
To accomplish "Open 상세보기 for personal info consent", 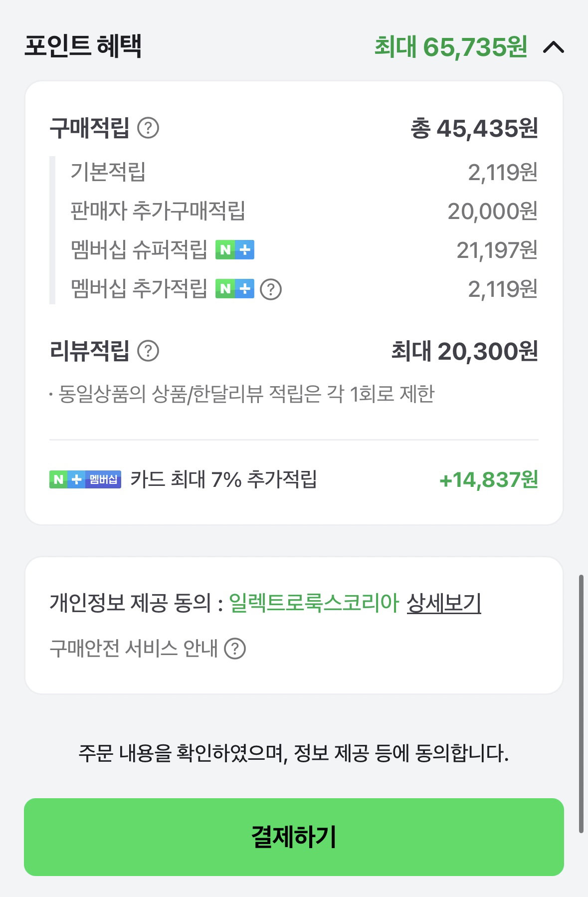I will [x=444, y=603].
